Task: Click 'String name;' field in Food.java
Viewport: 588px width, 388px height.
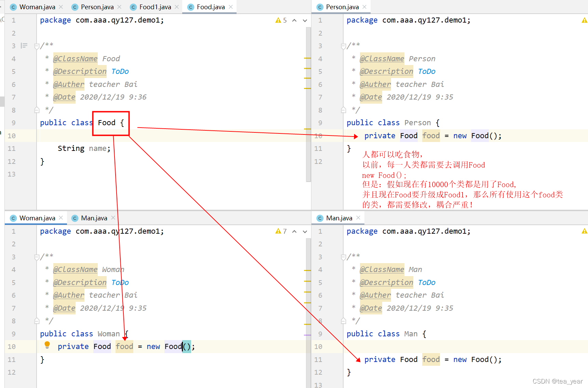Action: click(84, 148)
